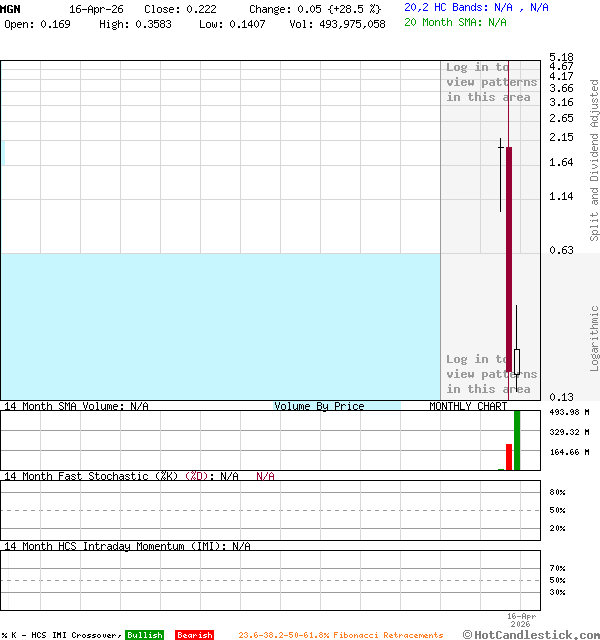600x640 pixels.
Task: Click the light blue volume-by-price bar area
Action: pyautogui.click(x=220, y=325)
